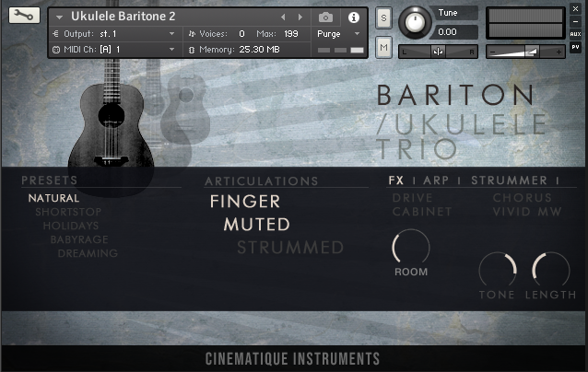Click the Tune value 0.00
The width and height of the screenshot is (588, 372).
447,32
